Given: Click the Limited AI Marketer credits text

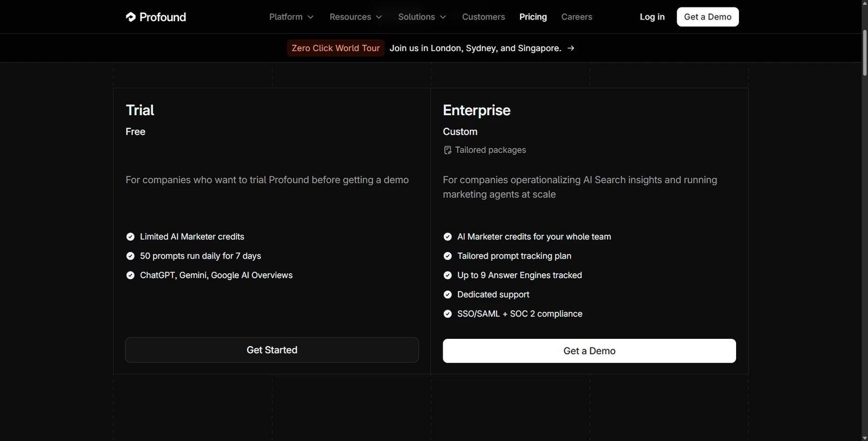Looking at the screenshot, I should (x=192, y=237).
